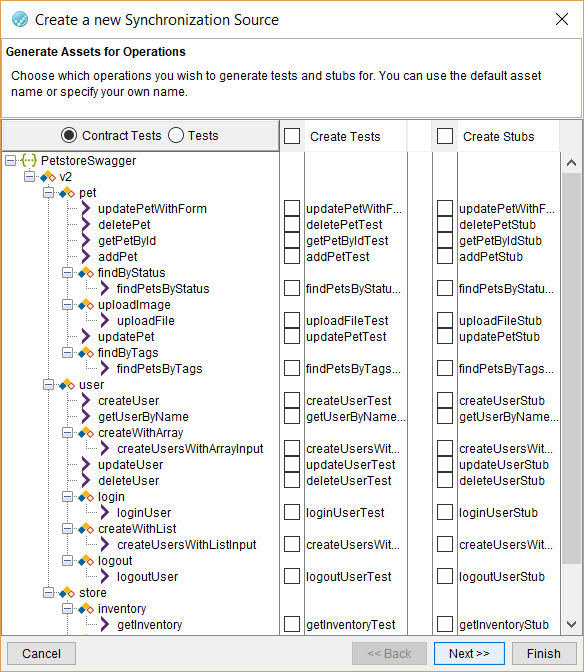The width and height of the screenshot is (584, 672).
Task: Tick the uploadFileTest checkbox
Action: [x=292, y=321]
